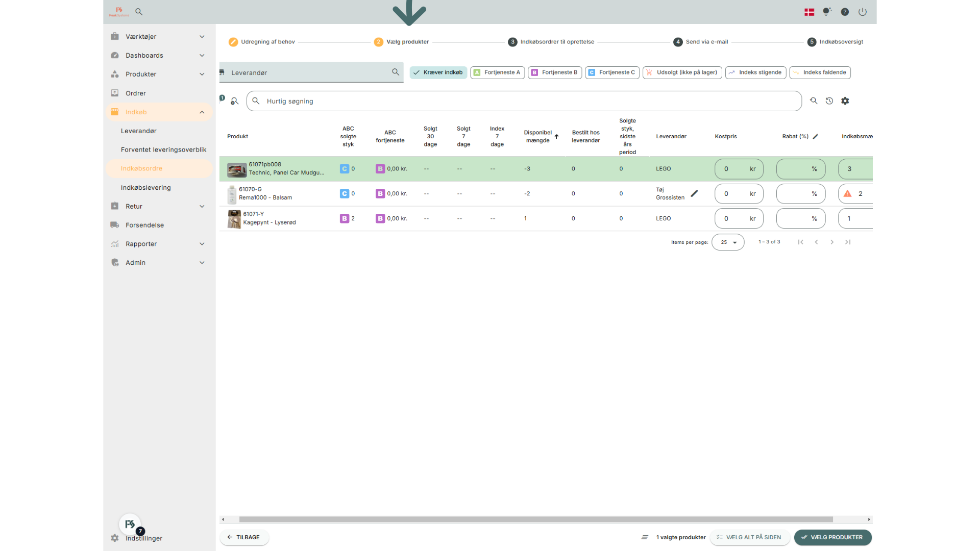Open the lightbulb tips icon
This screenshot has height=551, width=980.
coord(827,12)
